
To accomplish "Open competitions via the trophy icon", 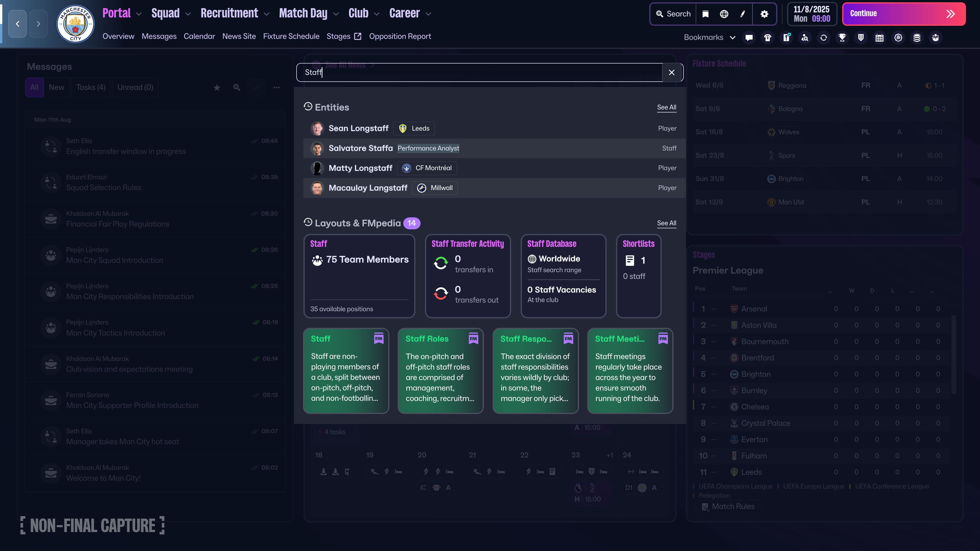I will click(842, 37).
